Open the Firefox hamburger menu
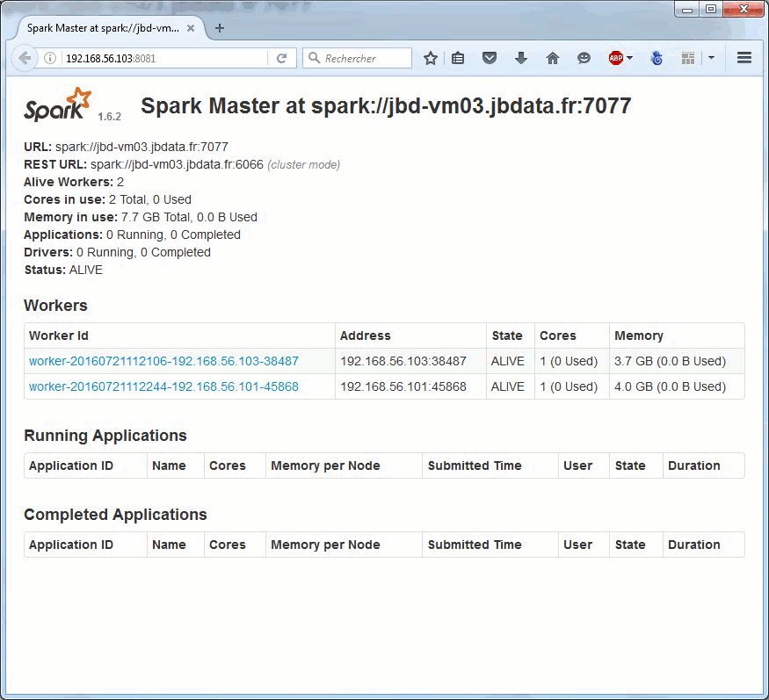The height and width of the screenshot is (700, 769). click(x=744, y=58)
